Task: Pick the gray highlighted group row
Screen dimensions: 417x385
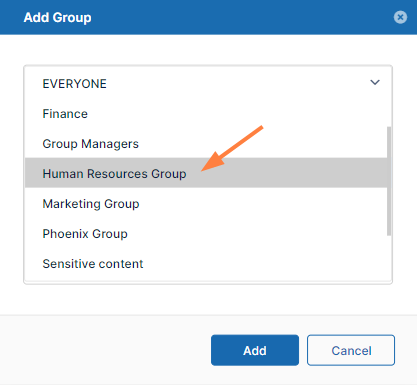Action: (x=206, y=173)
